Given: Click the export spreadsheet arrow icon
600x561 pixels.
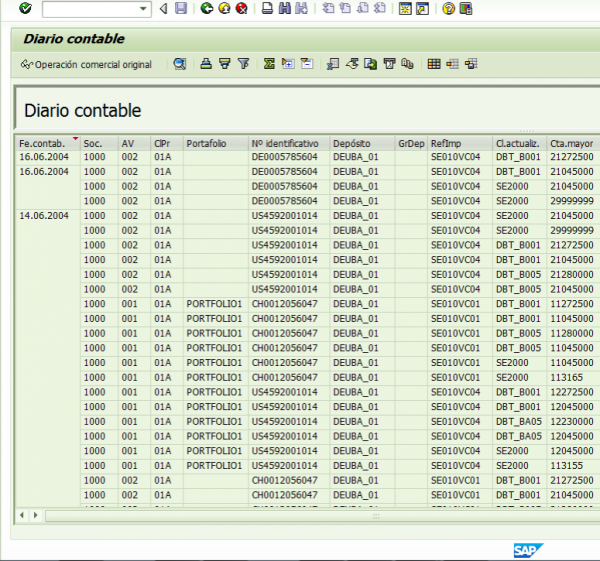Looking at the screenshot, I should (x=352, y=64).
